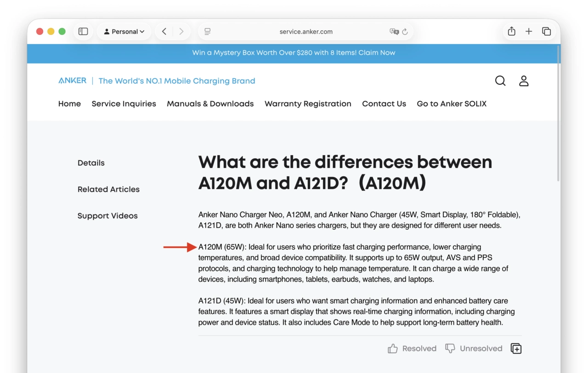Go forward with the forward arrow
The image size is (588, 373).
(181, 31)
